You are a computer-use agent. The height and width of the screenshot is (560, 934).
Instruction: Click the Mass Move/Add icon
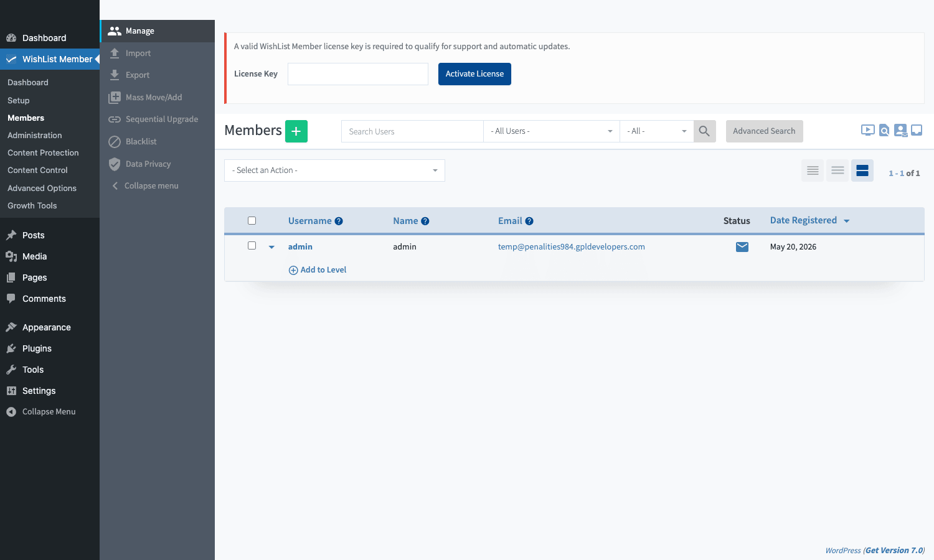[x=115, y=97]
